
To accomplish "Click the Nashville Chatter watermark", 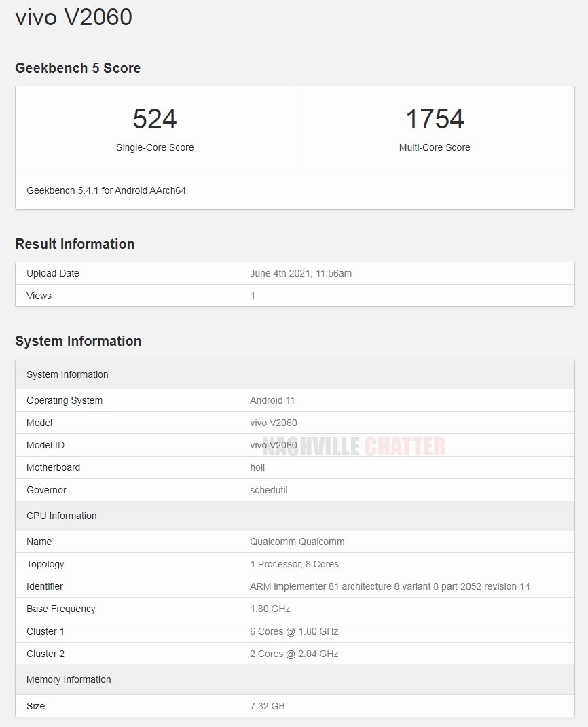I will [354, 446].
